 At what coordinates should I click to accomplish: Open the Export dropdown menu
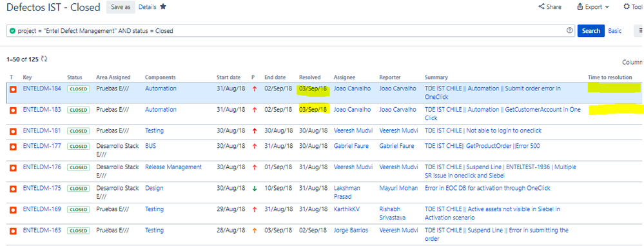pyautogui.click(x=593, y=7)
